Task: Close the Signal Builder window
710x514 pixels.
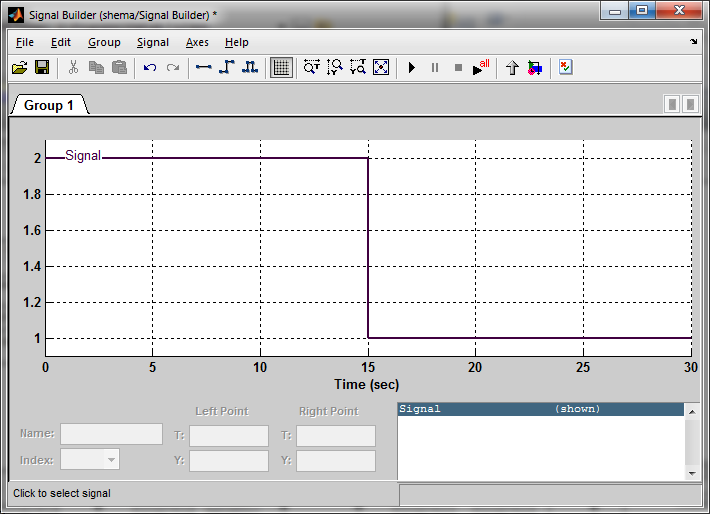Action: pyautogui.click(x=679, y=11)
